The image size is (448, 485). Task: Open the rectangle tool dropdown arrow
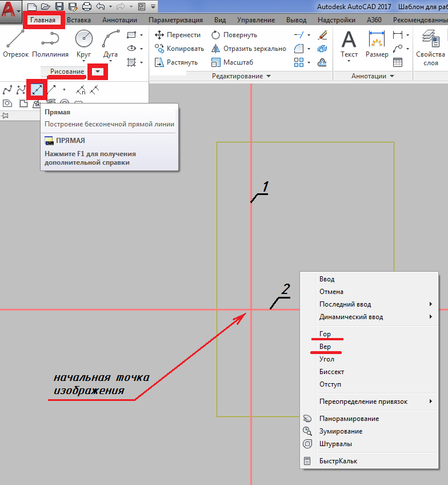[x=142, y=35]
